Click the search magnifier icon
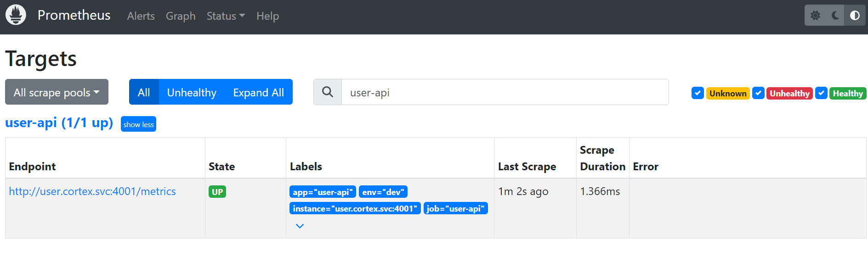Image resolution: width=868 pixels, height=279 pixels. [328, 92]
